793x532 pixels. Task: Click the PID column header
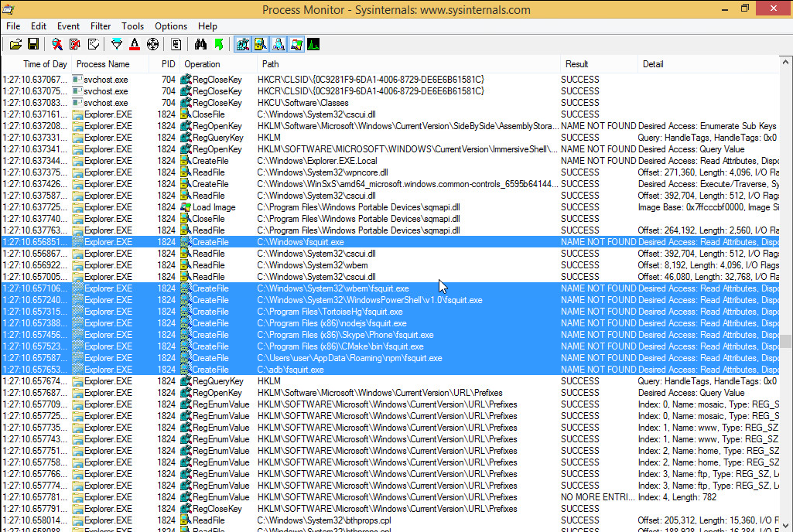(164, 64)
